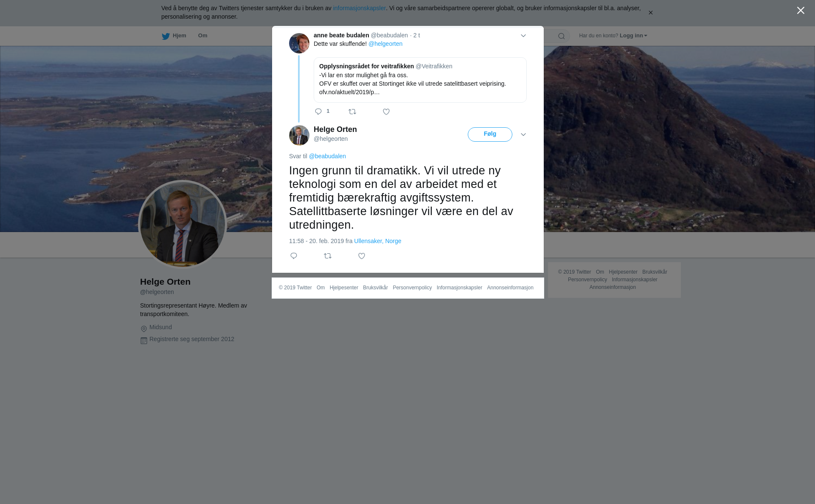Dismiss the cookie notice banner
This screenshot has height=504, width=815.
click(x=650, y=13)
